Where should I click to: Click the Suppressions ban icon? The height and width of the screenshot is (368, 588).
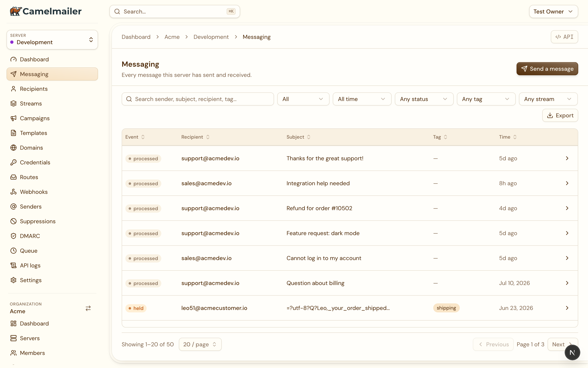point(13,221)
